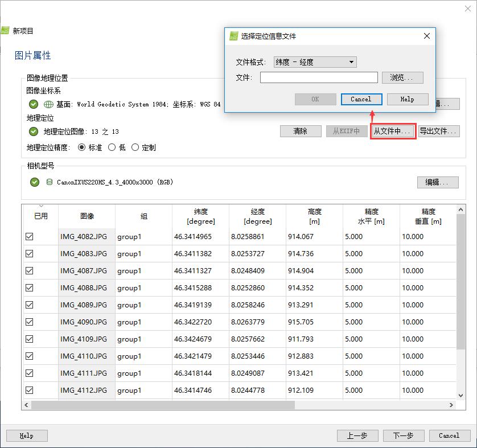Click the wizard's bottom Cancel button
The height and width of the screenshot is (448, 477).
pos(450,435)
